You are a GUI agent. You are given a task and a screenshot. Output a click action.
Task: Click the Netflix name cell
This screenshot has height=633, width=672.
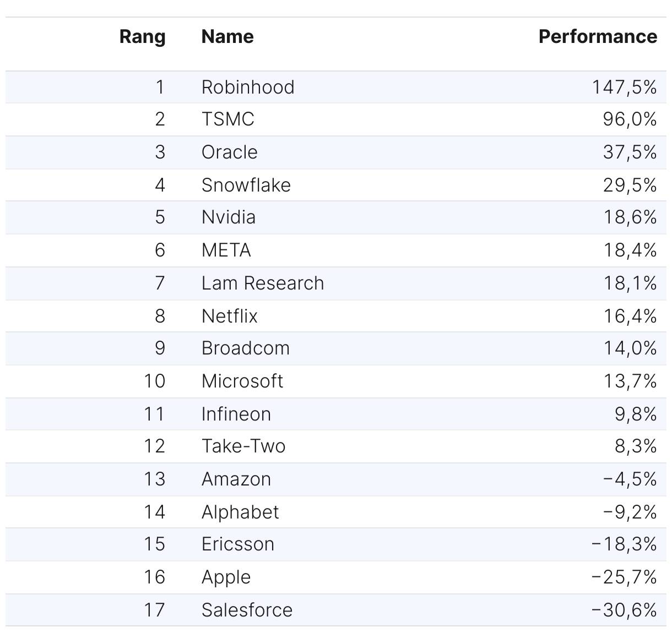230,316
